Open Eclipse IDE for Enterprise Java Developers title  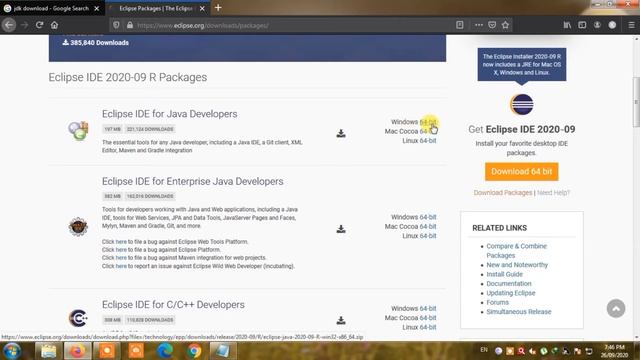pyautogui.click(x=193, y=181)
